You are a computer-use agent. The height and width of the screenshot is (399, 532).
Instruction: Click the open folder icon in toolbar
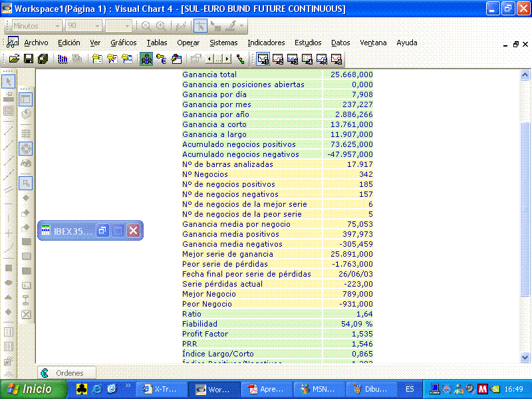click(x=14, y=59)
